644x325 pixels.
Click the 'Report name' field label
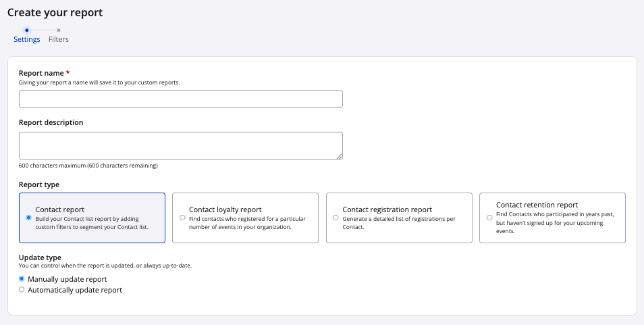(x=41, y=73)
